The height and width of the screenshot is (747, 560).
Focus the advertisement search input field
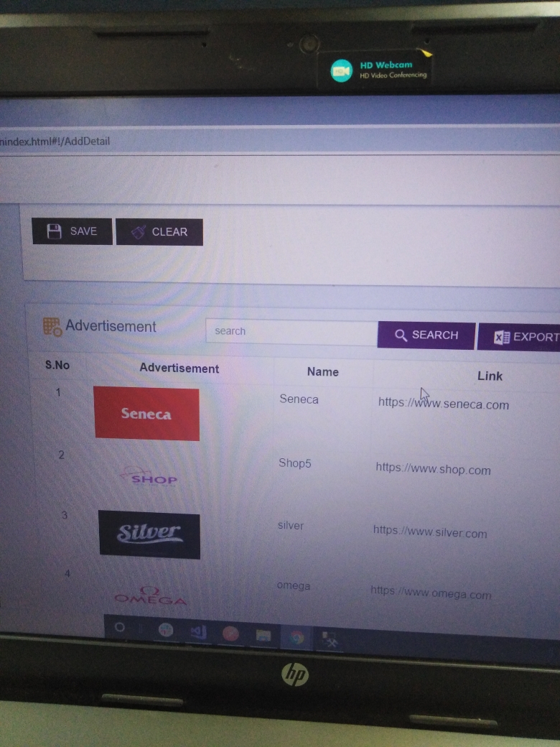[x=291, y=332]
